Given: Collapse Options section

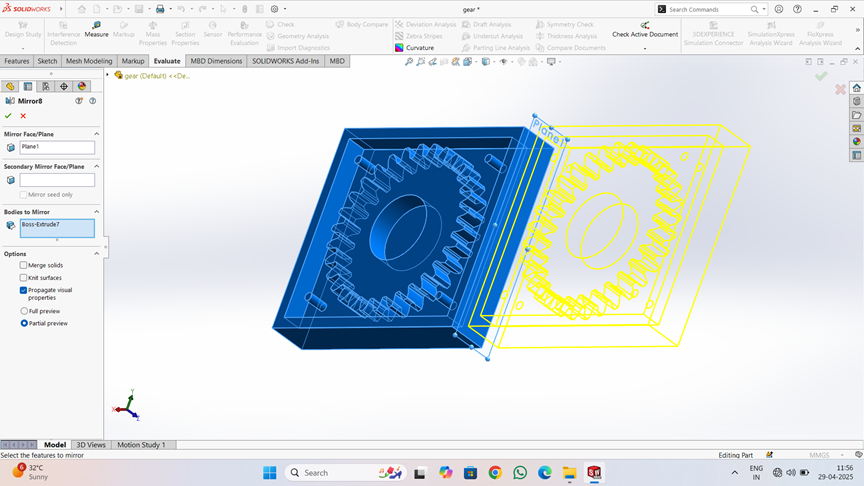Looking at the screenshot, I should click(96, 253).
